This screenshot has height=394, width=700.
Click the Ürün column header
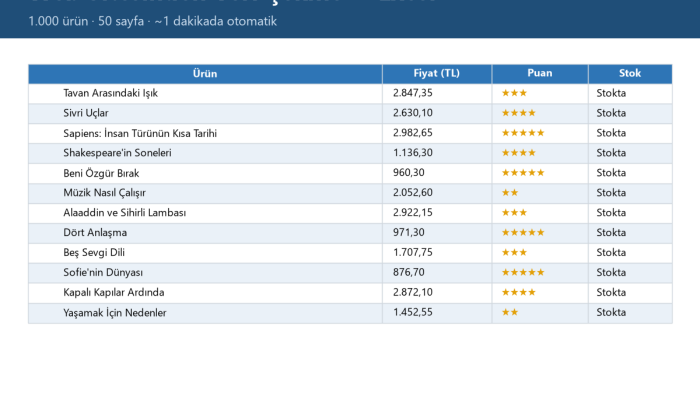point(205,74)
